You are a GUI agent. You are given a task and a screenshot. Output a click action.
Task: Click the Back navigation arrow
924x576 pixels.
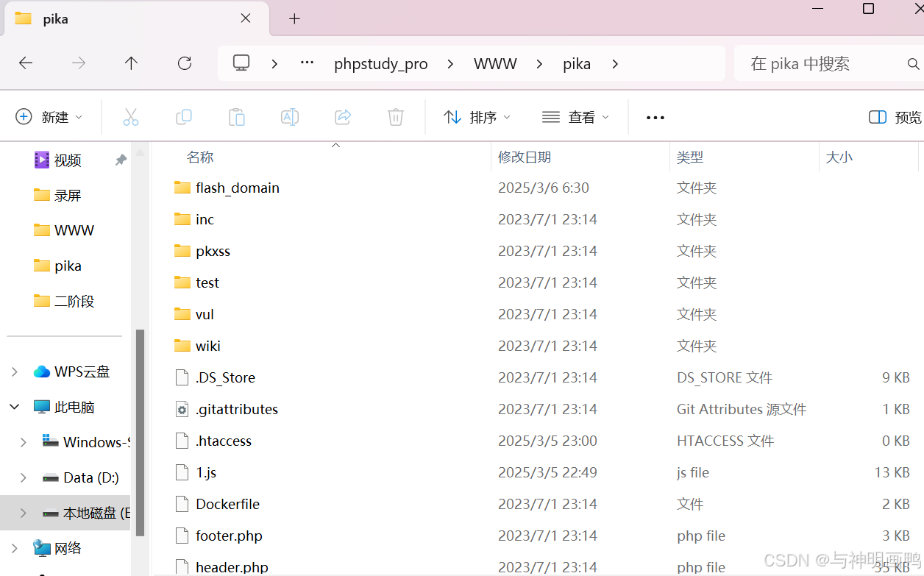point(26,63)
